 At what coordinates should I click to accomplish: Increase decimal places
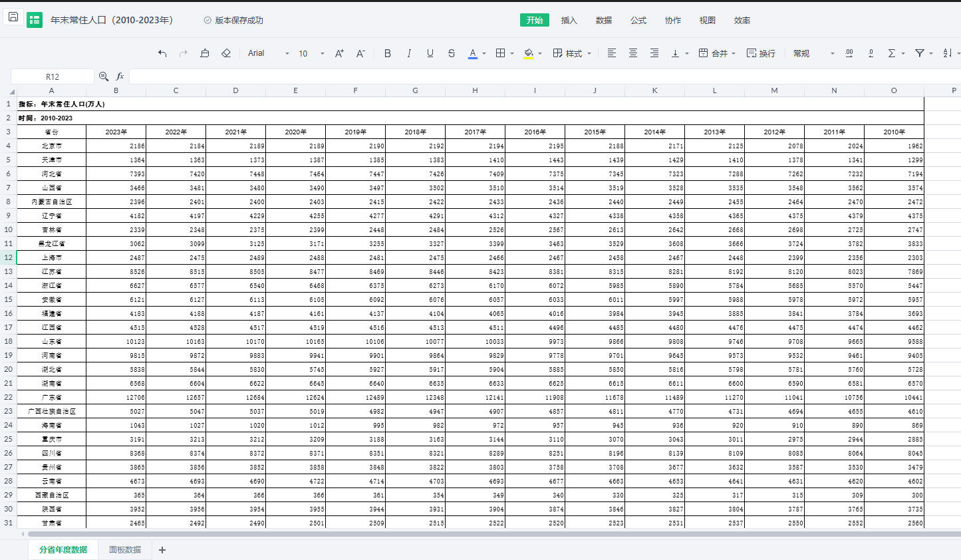(x=849, y=53)
